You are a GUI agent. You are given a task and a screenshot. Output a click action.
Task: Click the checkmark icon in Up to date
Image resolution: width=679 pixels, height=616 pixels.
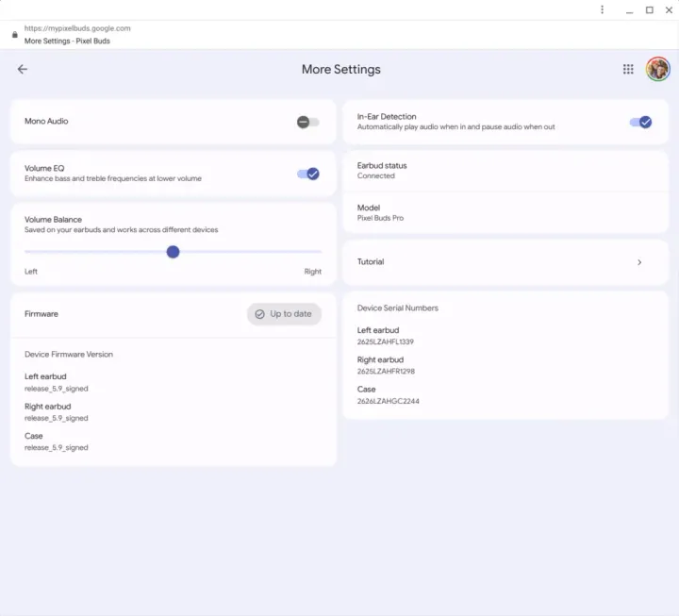[259, 314]
